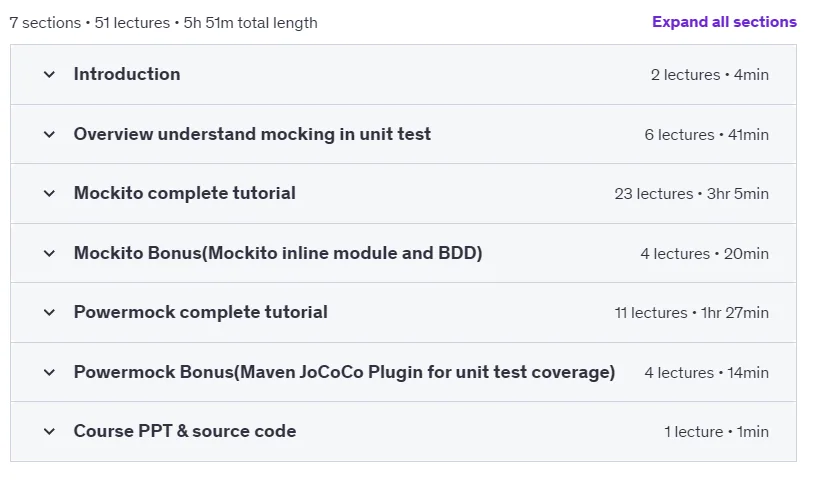Viewport: 817px width, 482px height.
Task: Click the 2 lectures 4min label
Action: tap(710, 75)
